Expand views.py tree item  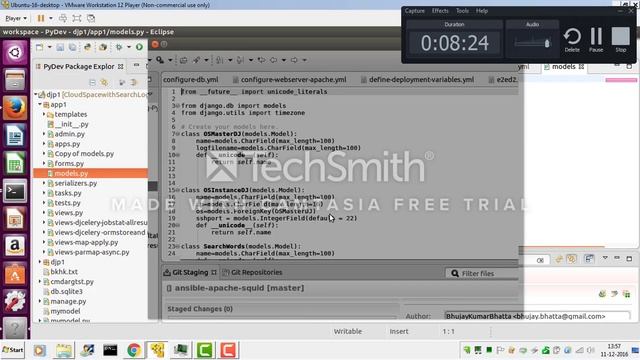(44, 212)
